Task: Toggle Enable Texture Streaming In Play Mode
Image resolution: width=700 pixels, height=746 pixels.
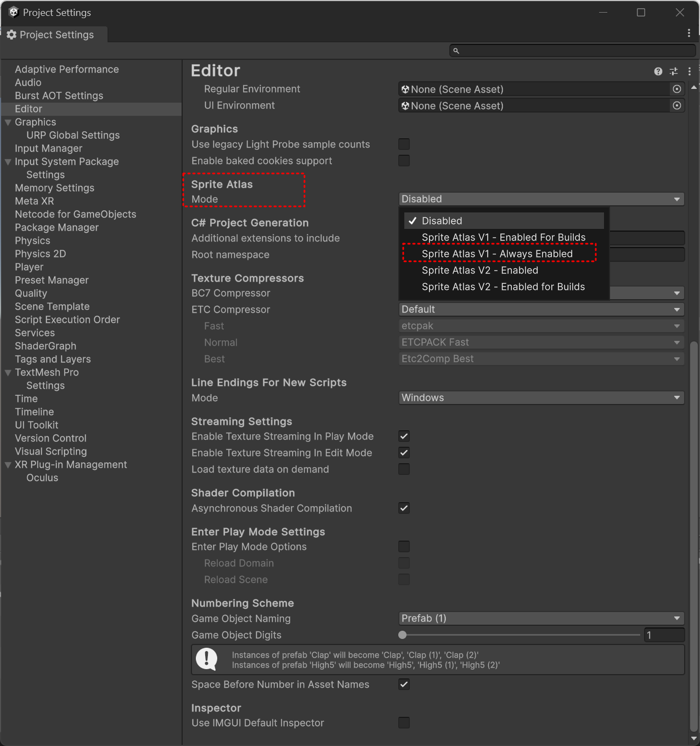Action: pos(404,436)
